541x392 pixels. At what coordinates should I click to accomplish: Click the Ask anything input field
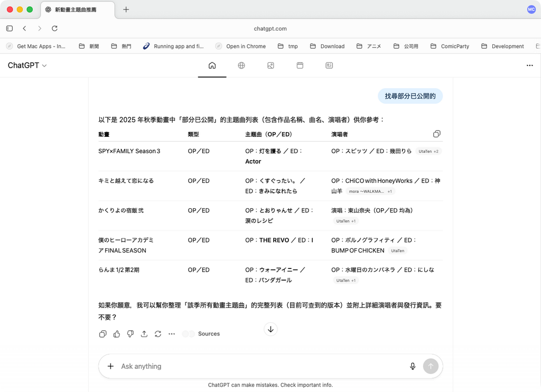259,366
